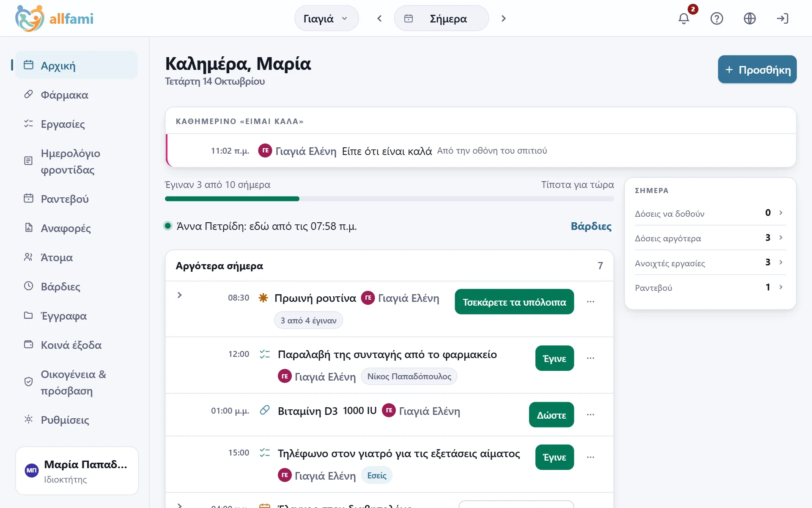Expand Δόσεις να δοθούν summary row
Screen dimensions: 812x508
coord(710,213)
